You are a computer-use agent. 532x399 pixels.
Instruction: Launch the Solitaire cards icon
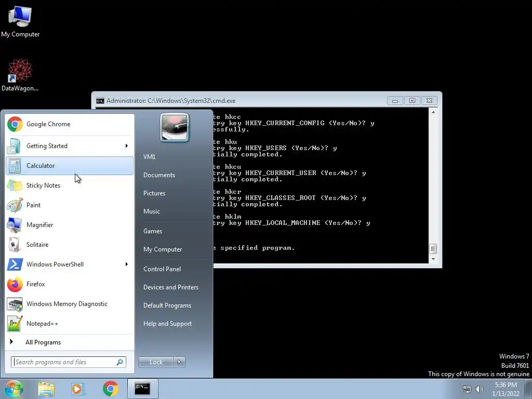[x=15, y=245]
